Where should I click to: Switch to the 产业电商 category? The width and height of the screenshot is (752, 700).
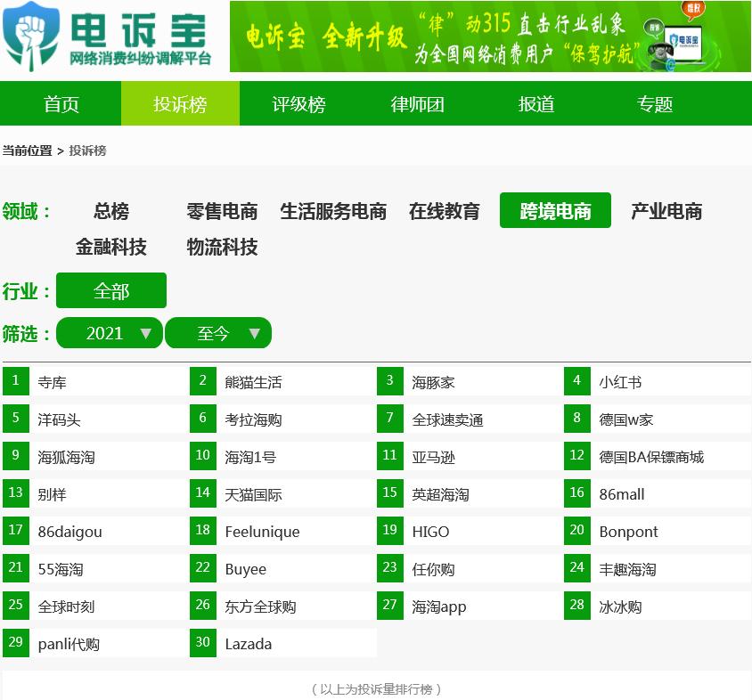point(666,212)
